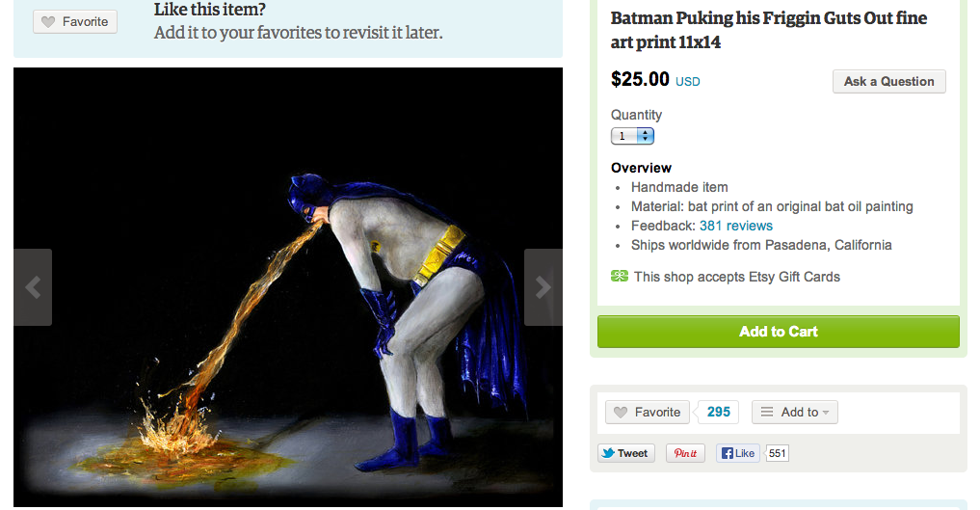
Task: Click the Ask a Question button
Action: point(888,82)
